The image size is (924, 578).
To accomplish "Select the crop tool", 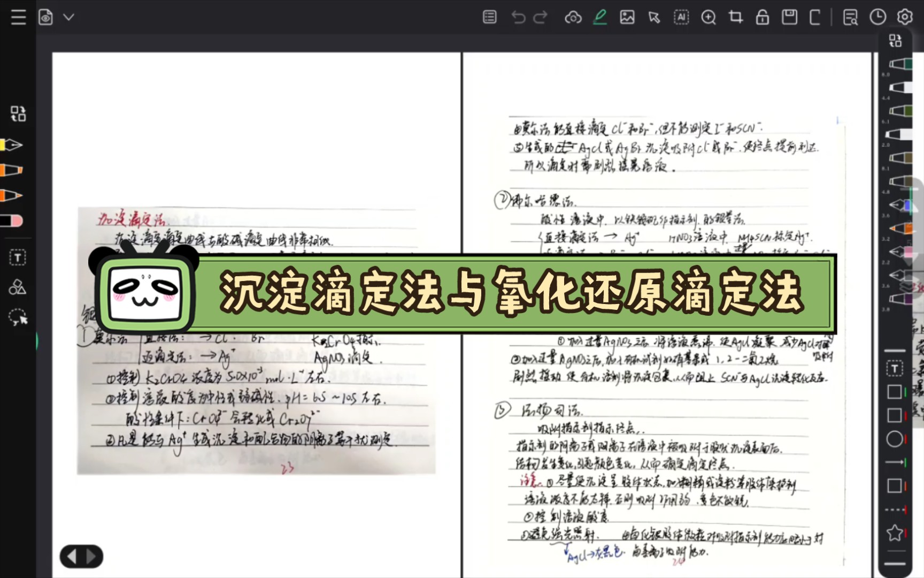I will click(736, 17).
